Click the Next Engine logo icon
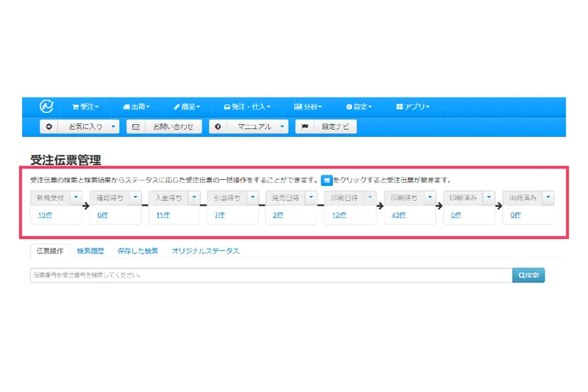The height and width of the screenshot is (392, 588). (46, 106)
